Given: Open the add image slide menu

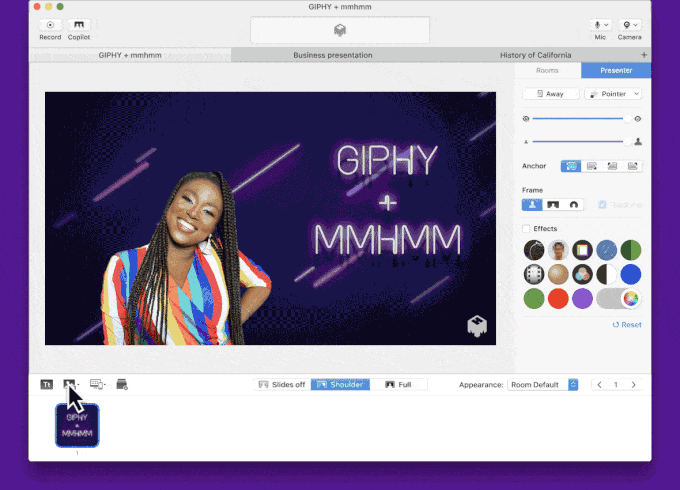Looking at the screenshot, I should pyautogui.click(x=72, y=384).
